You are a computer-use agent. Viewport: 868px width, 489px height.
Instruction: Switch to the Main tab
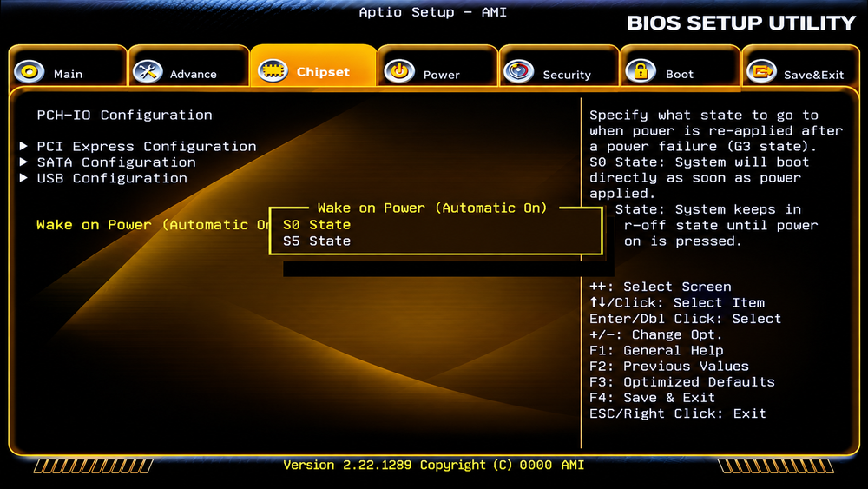68,67
